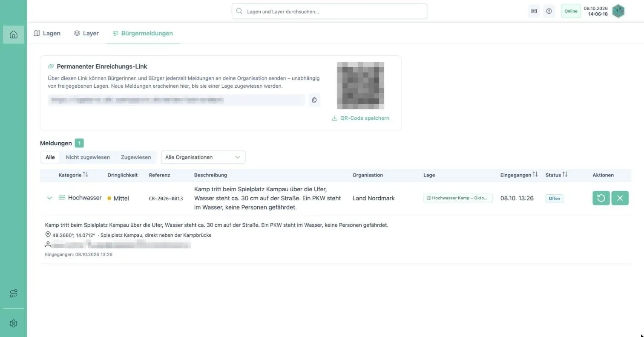Sort by Kategorie column
The width and height of the screenshot is (644, 337).
[x=73, y=175]
